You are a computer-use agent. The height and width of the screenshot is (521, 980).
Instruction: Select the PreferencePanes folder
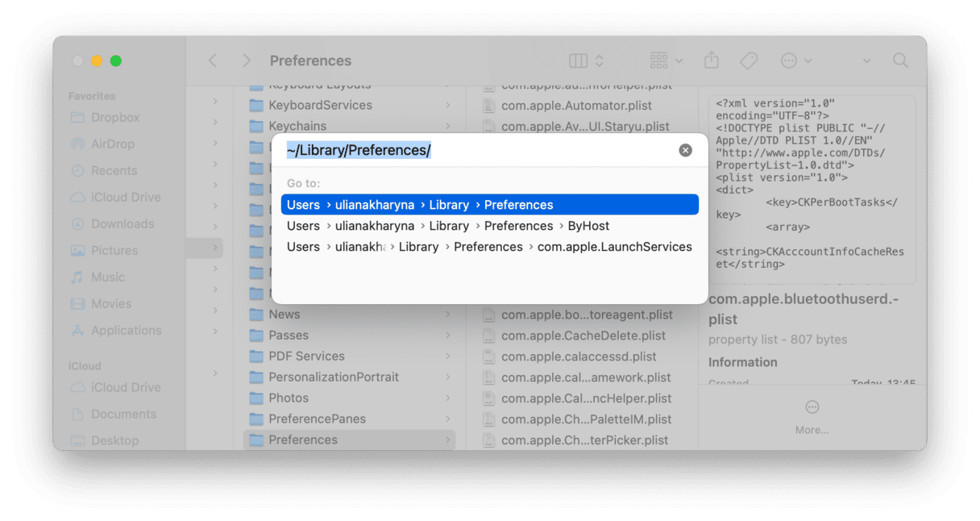click(x=349, y=419)
